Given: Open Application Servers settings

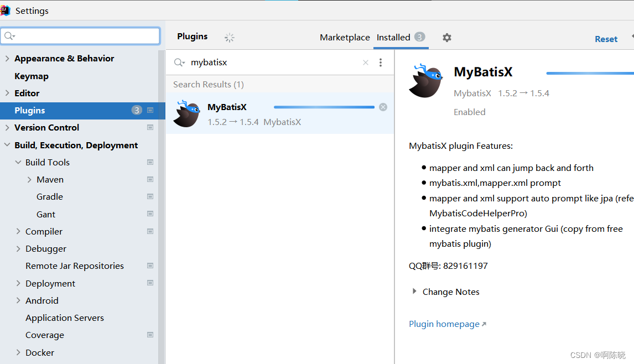Looking at the screenshot, I should [65, 318].
